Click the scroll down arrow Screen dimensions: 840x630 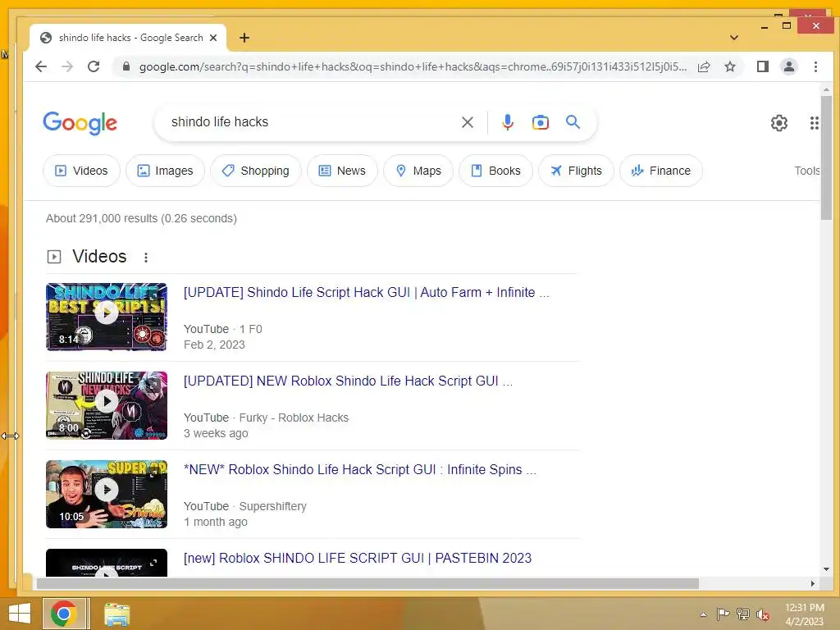pyautogui.click(x=826, y=569)
